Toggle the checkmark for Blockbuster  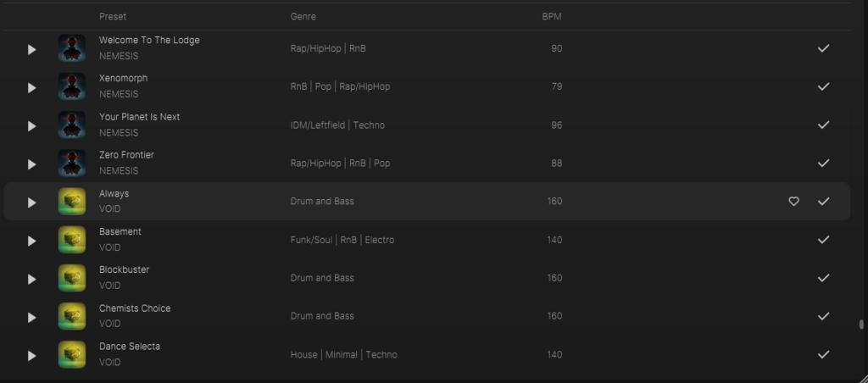pos(824,278)
